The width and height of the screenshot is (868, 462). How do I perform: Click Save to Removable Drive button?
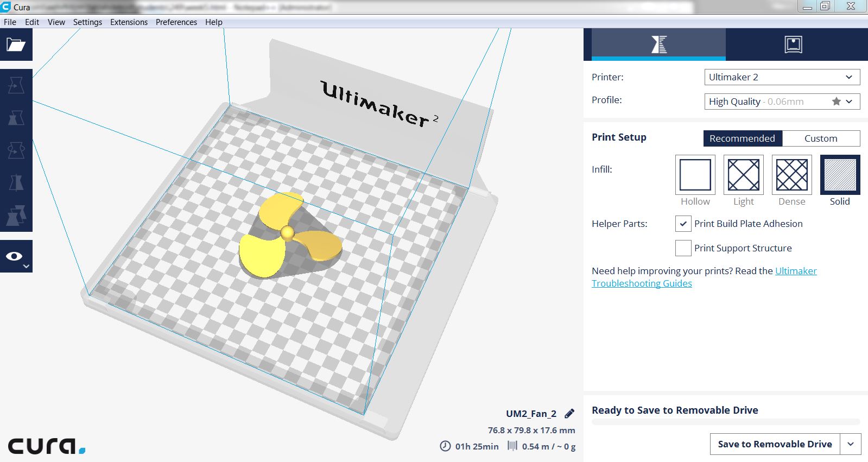coord(775,444)
